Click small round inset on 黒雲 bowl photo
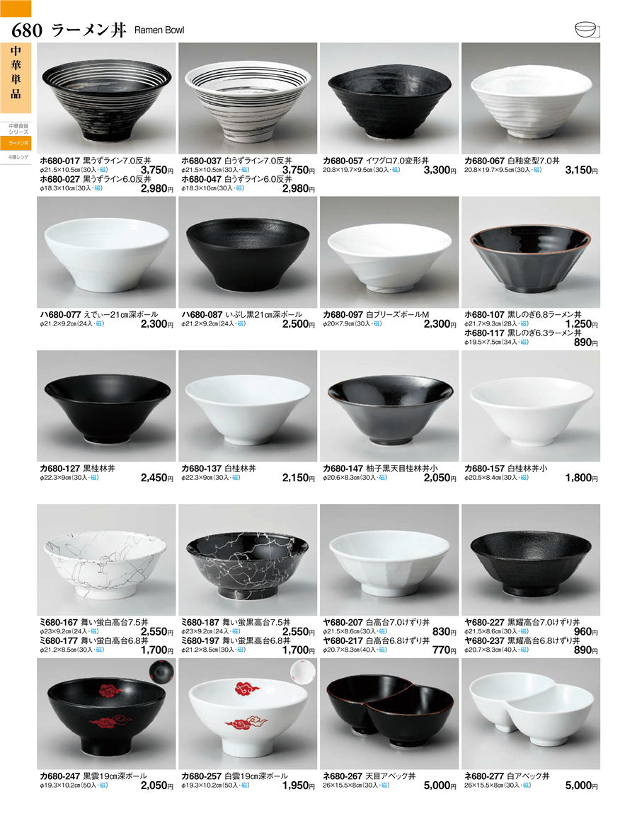Image resolution: width=637 pixels, height=840 pixels. click(x=162, y=672)
